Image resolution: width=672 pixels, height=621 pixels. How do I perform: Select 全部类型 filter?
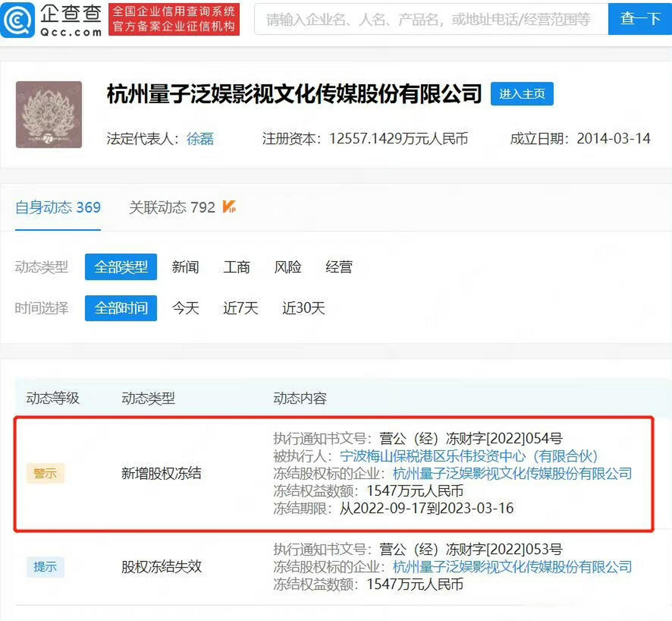point(121,267)
